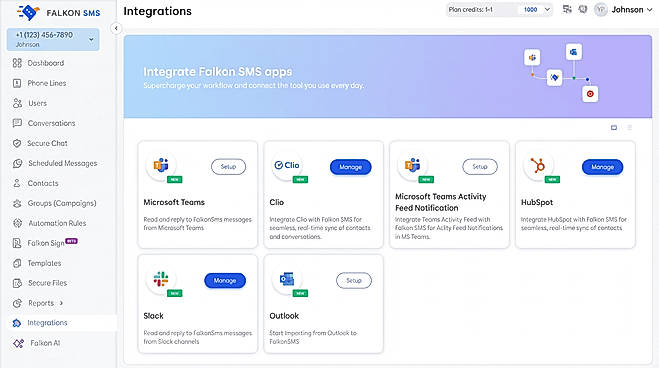Click the Scheduled Messages icon

coord(17,163)
